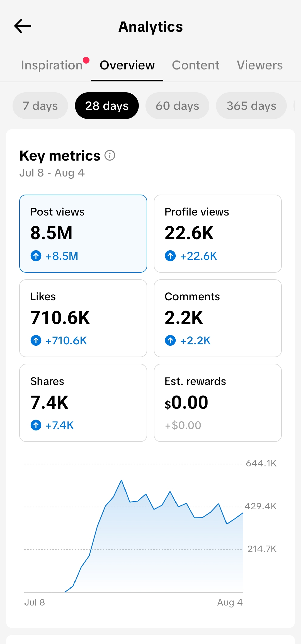
Task: Select the Post views metric card
Action: pyautogui.click(x=83, y=234)
